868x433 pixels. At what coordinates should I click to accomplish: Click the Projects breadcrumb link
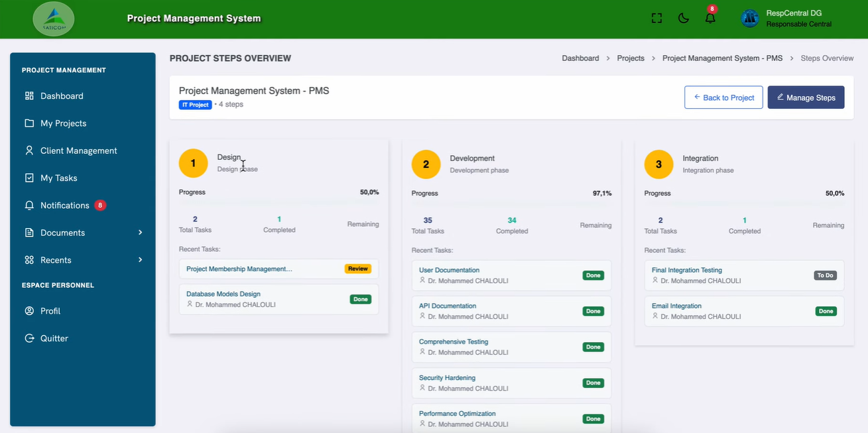631,58
